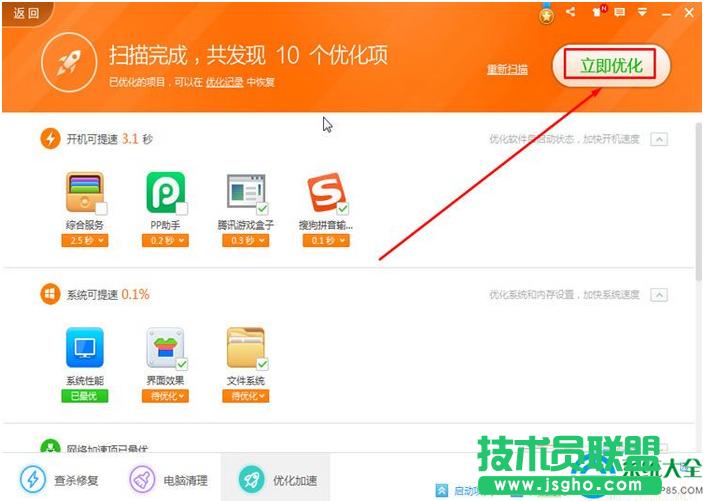This screenshot has height=501, width=705.
Task: Collapse the 开机可提速 section
Action: coord(658,139)
